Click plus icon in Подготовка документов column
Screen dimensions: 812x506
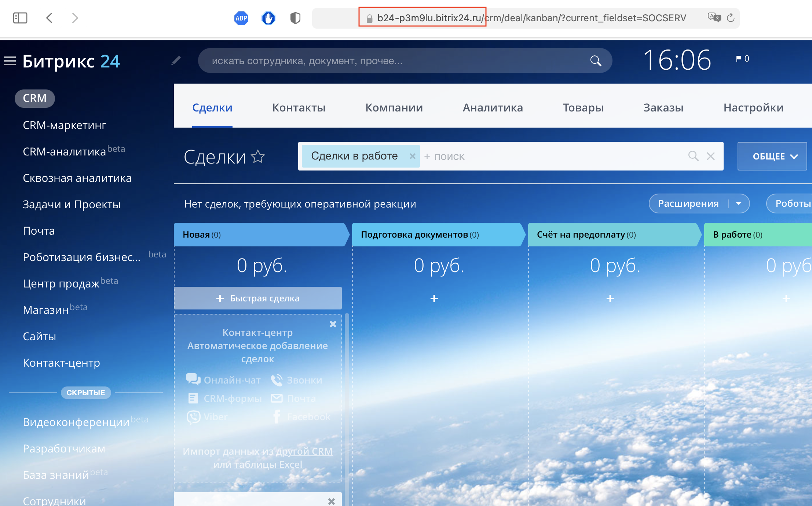pos(434,298)
